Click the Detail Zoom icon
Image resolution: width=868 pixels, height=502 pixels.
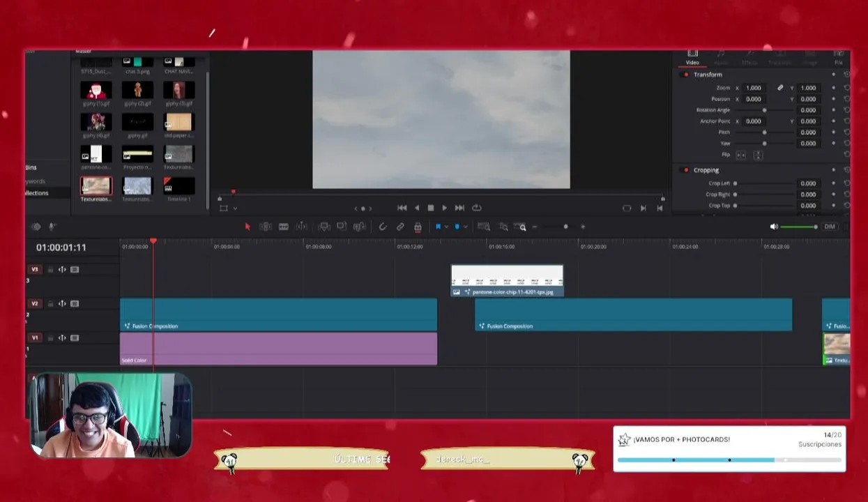tap(503, 227)
